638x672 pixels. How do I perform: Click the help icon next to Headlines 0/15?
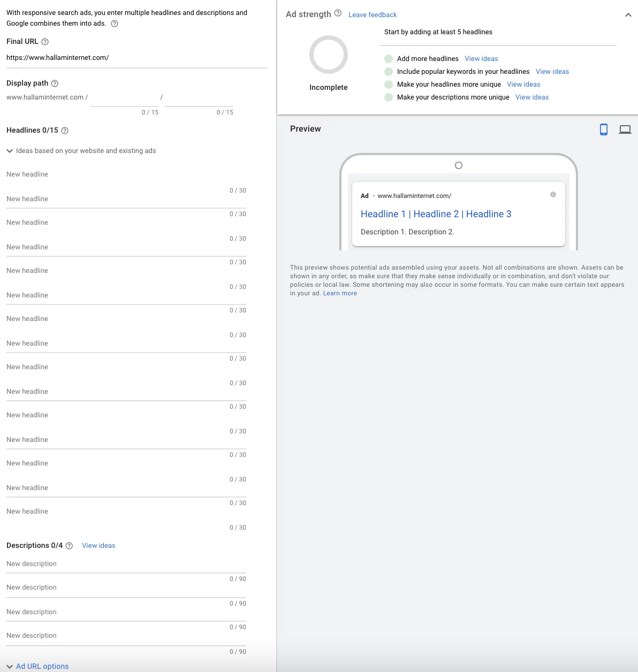[x=65, y=131]
